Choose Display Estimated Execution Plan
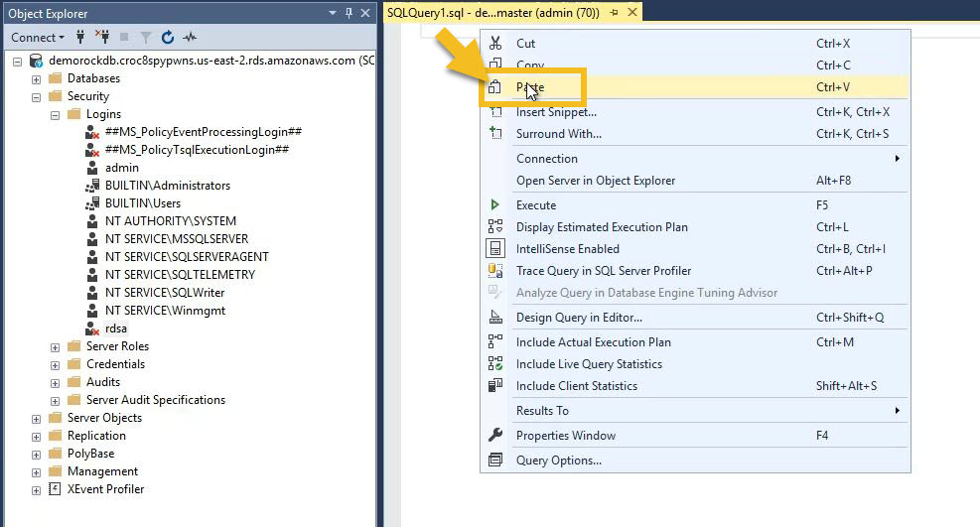Image resolution: width=980 pixels, height=527 pixels. [695, 227]
